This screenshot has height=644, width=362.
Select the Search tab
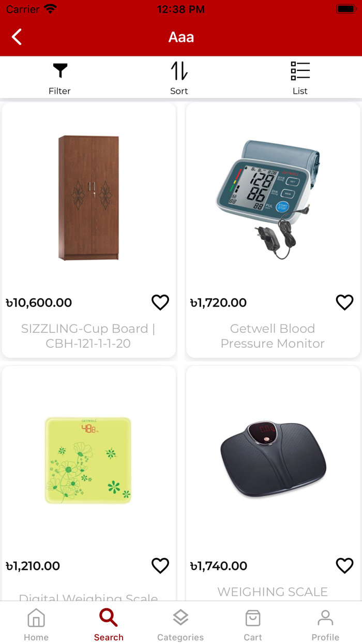pos(109,624)
